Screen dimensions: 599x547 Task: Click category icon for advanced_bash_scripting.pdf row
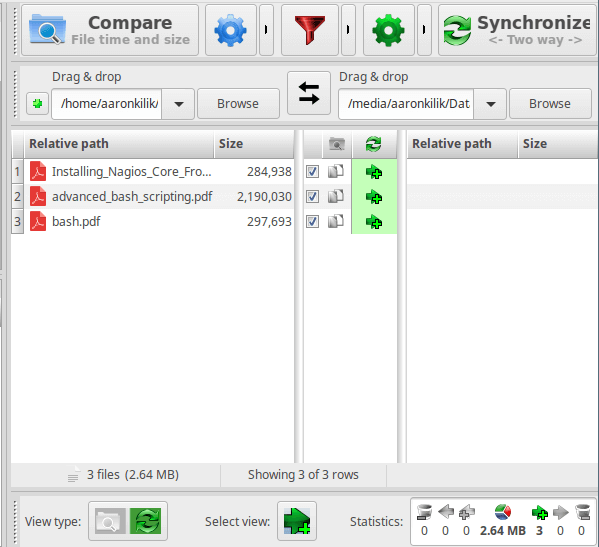point(336,196)
